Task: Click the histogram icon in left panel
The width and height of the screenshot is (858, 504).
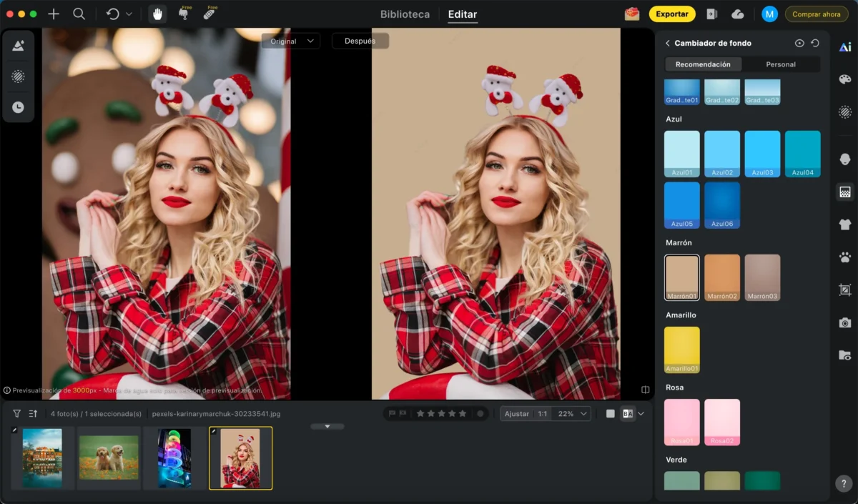Action: (19, 46)
